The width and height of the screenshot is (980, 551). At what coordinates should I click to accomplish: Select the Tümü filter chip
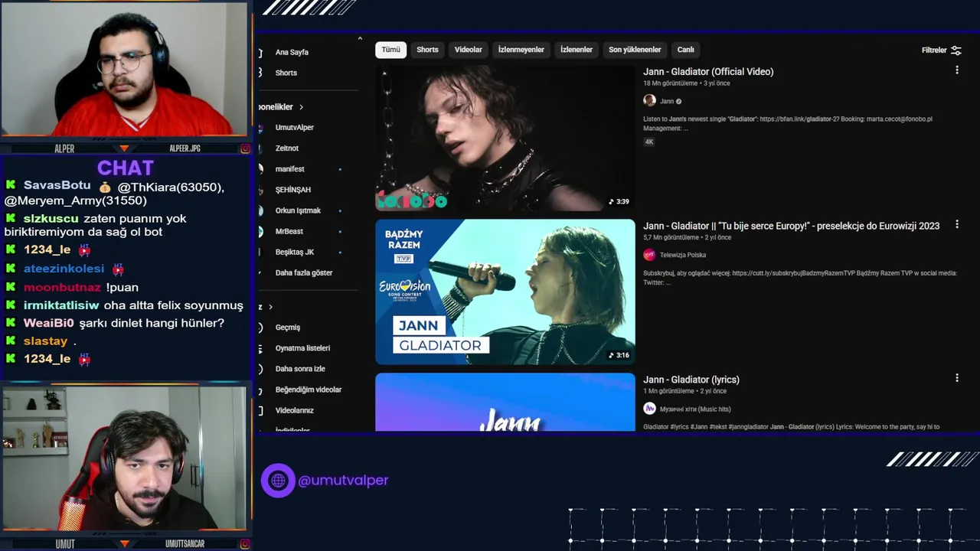pyautogui.click(x=390, y=50)
